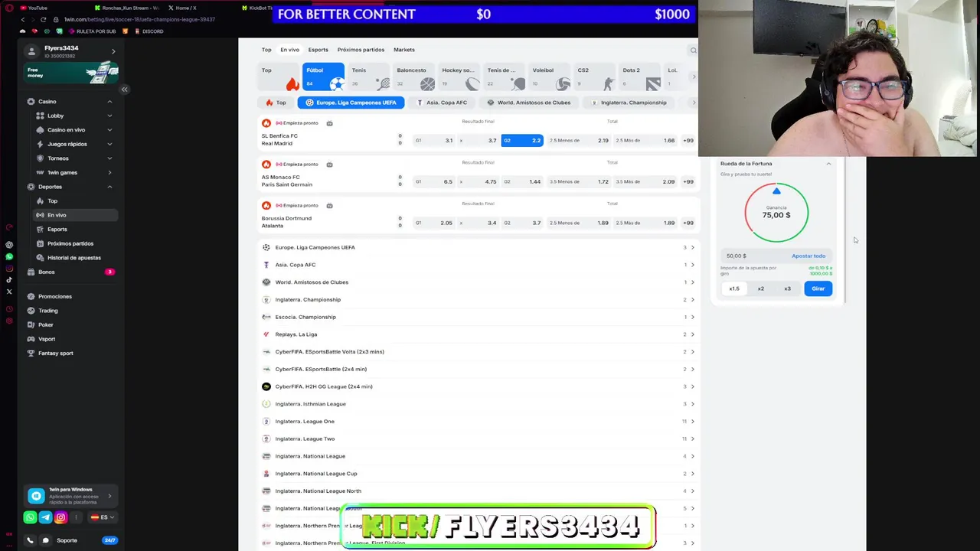Select 2.5 Menos de 2.19 in Benfica match
Screen dimensions: 980x551
pyautogui.click(x=579, y=141)
